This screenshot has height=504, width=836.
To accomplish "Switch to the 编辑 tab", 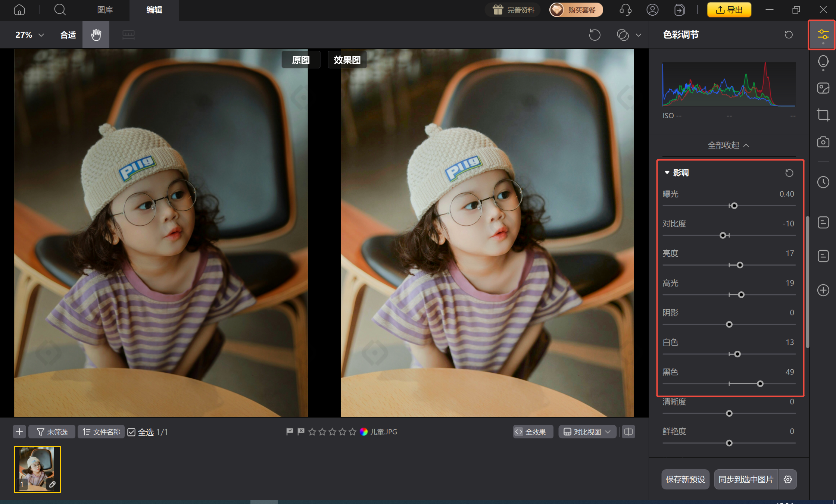I will tap(154, 10).
